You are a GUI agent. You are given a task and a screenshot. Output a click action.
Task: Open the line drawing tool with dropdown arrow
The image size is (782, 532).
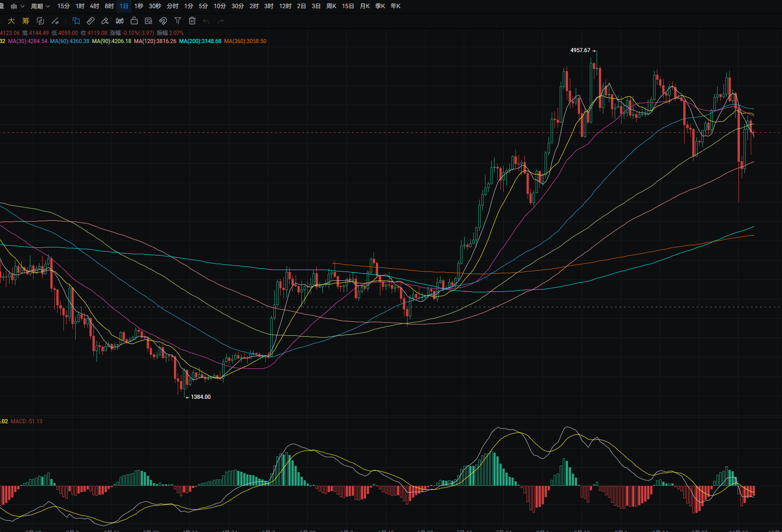click(x=55, y=21)
